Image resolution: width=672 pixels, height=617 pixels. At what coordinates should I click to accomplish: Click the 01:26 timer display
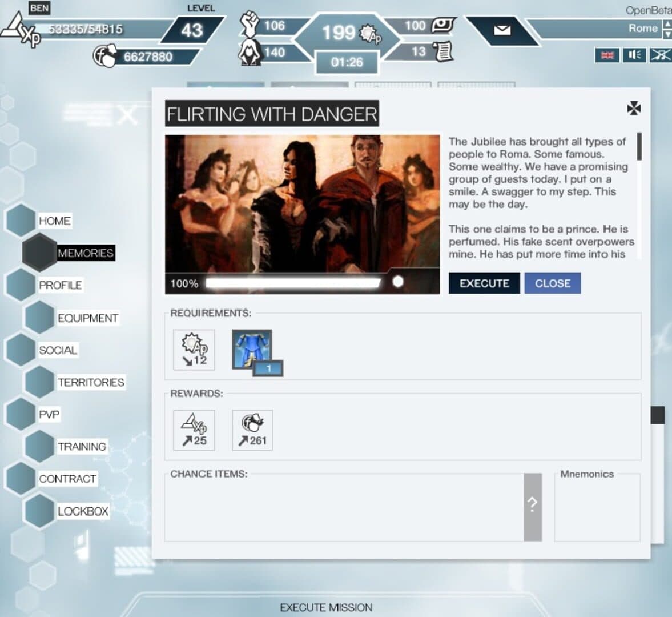[x=347, y=63]
